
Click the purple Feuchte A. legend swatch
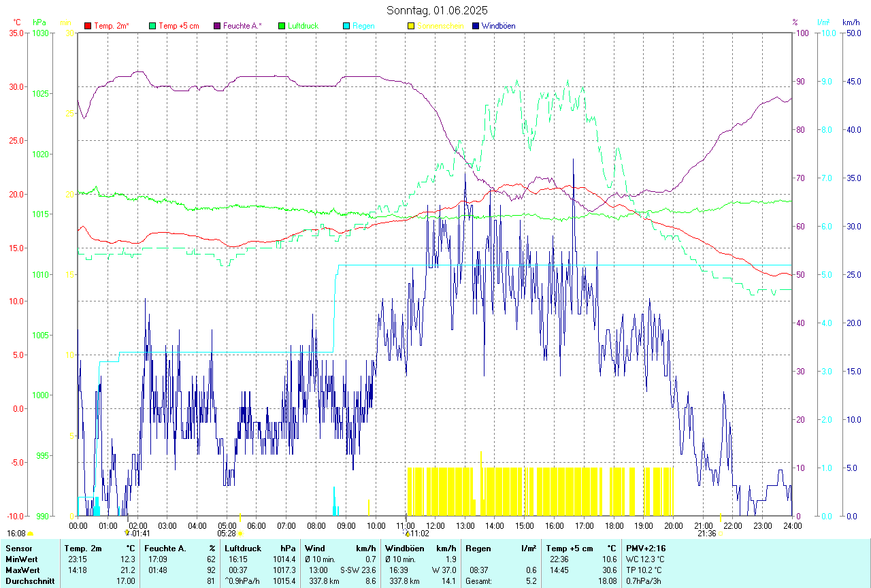click(x=217, y=26)
